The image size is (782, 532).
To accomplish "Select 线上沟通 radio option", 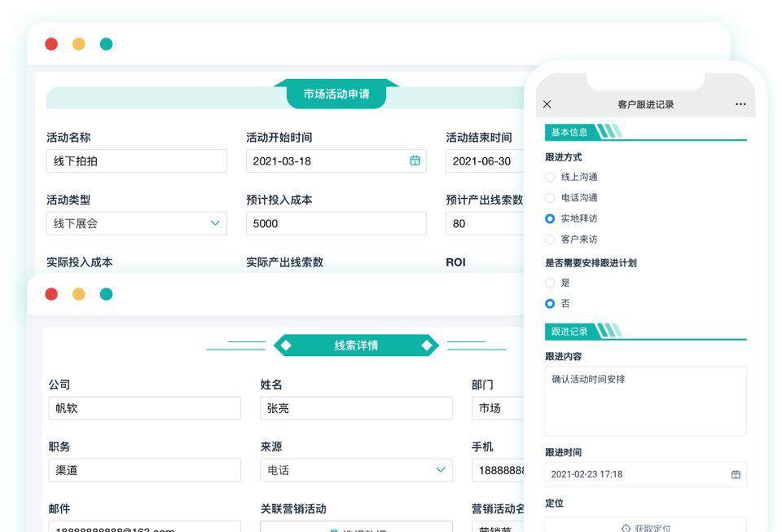I will click(550, 177).
